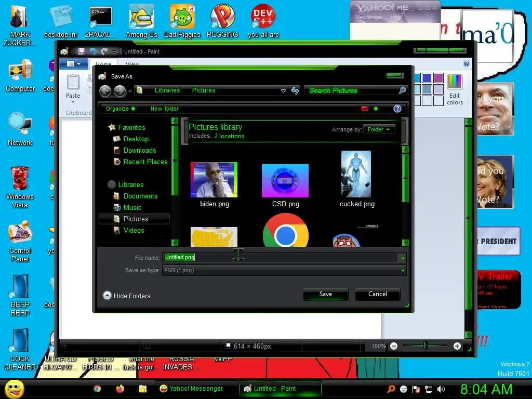This screenshot has width=532, height=399.
Task: Expand the address bar previous locations dropdown
Action: click(283, 90)
